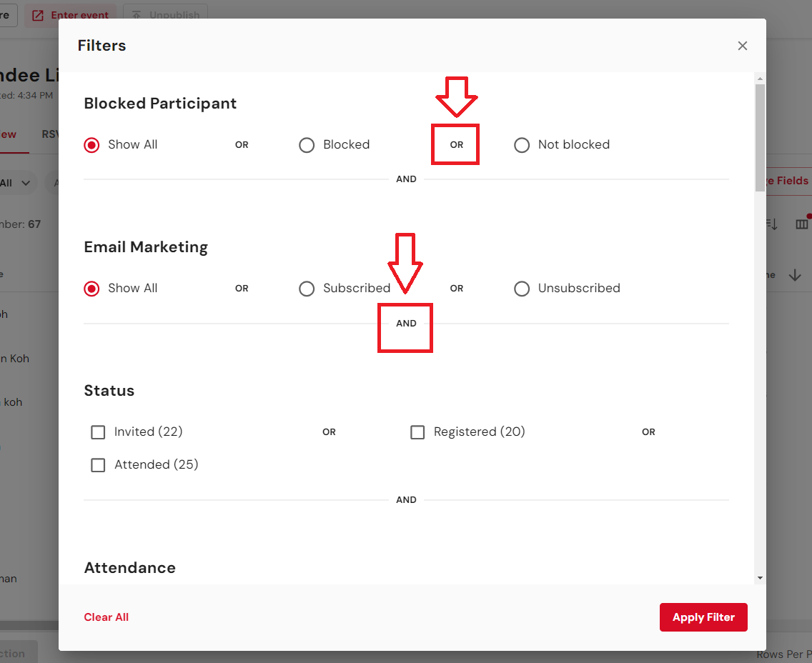This screenshot has height=663, width=812.
Task: Check the Invited (22) status box
Action: pos(98,432)
